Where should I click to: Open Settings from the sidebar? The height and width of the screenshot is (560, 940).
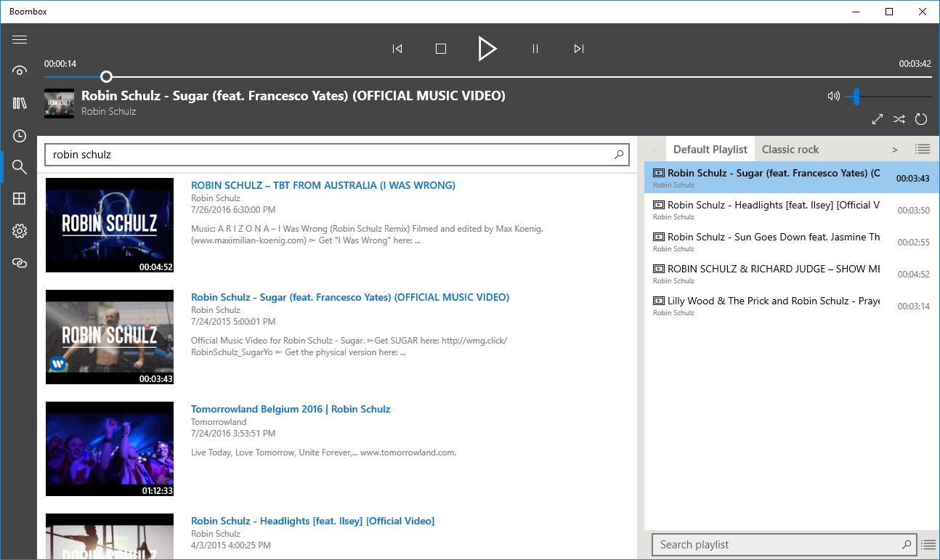(19, 231)
